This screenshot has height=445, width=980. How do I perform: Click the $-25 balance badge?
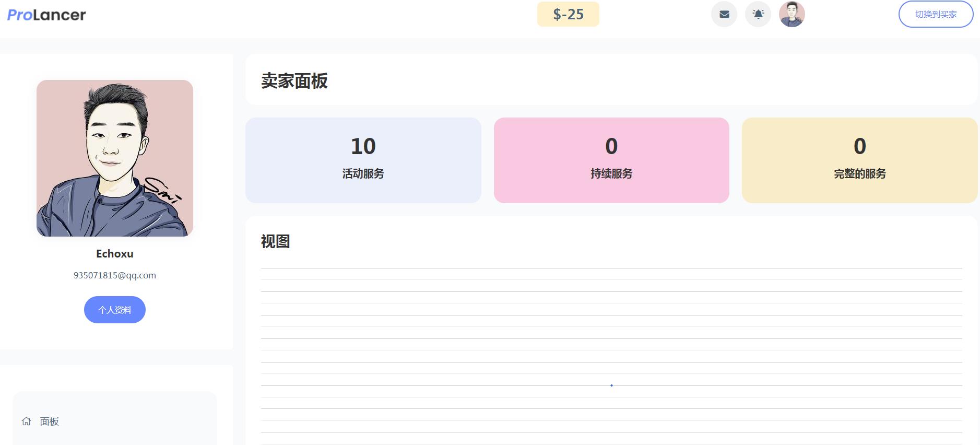tap(568, 14)
